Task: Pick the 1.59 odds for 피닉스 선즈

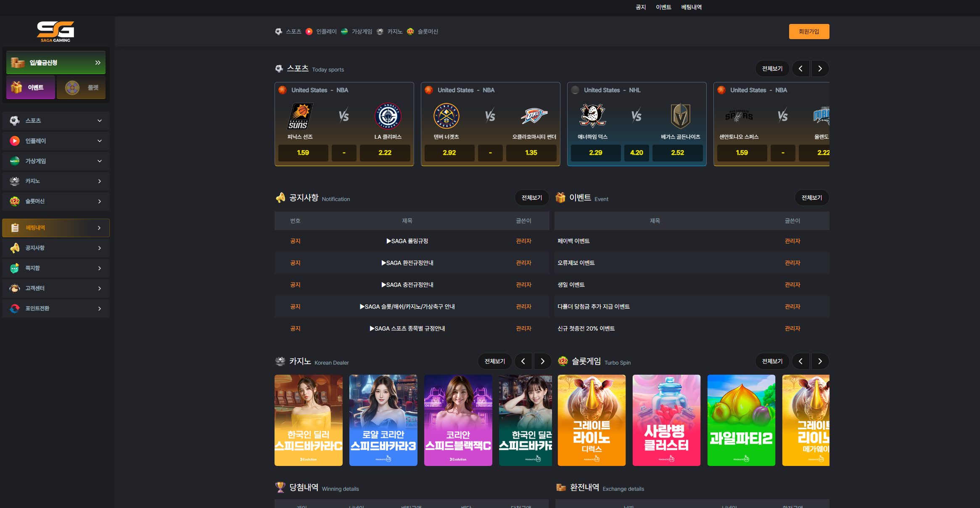Action: pyautogui.click(x=303, y=153)
